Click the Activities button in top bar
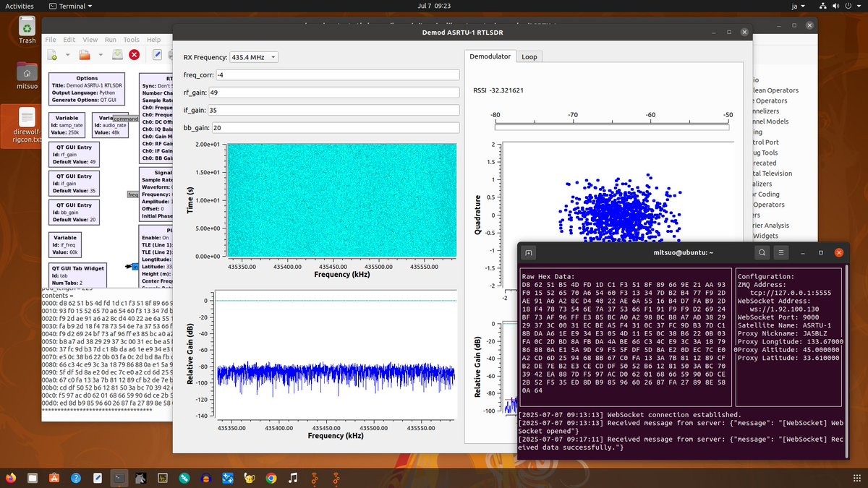This screenshot has width=868, height=488. (20, 5)
